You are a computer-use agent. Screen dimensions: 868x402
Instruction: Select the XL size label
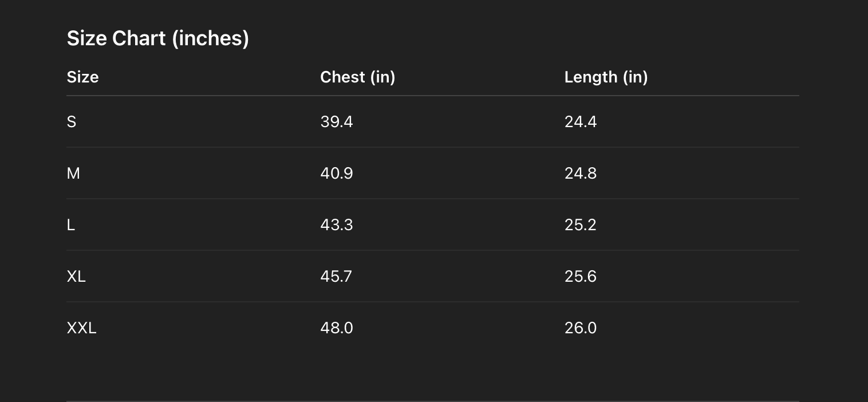pos(76,277)
